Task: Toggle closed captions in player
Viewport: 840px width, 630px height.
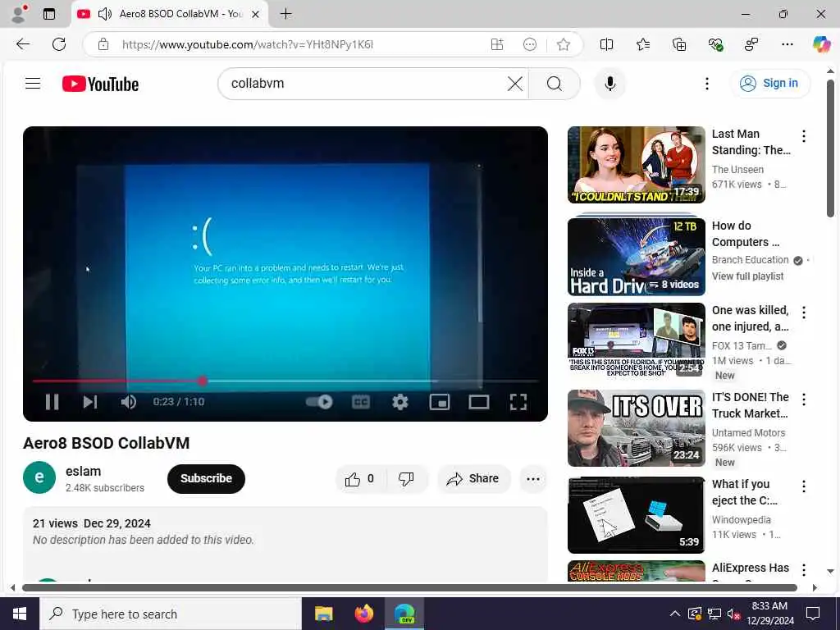Action: pos(361,402)
